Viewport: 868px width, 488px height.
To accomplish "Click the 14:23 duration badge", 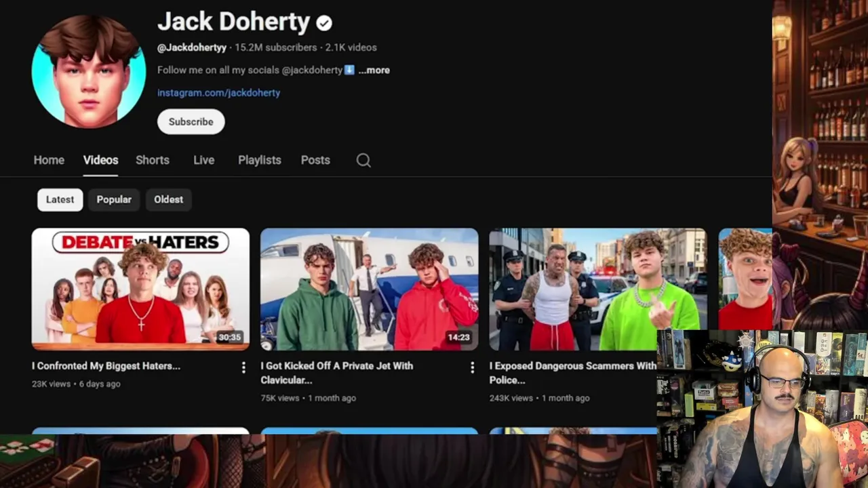I will (x=458, y=337).
